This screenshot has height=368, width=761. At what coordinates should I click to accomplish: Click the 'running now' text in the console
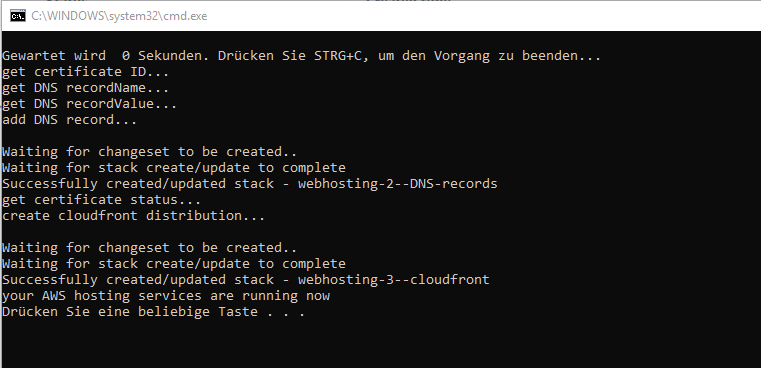[286, 296]
